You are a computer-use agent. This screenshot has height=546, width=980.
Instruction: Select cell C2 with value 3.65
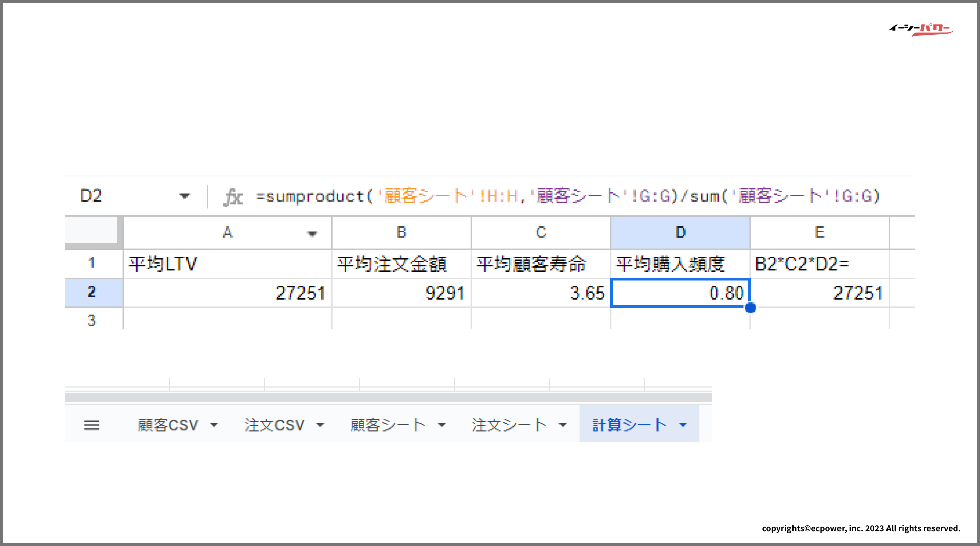(x=540, y=293)
